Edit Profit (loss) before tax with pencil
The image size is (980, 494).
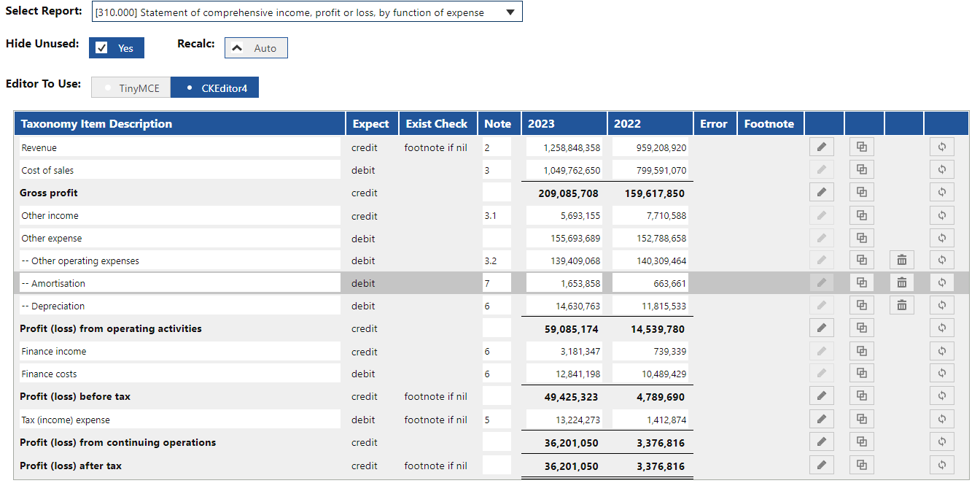(821, 396)
